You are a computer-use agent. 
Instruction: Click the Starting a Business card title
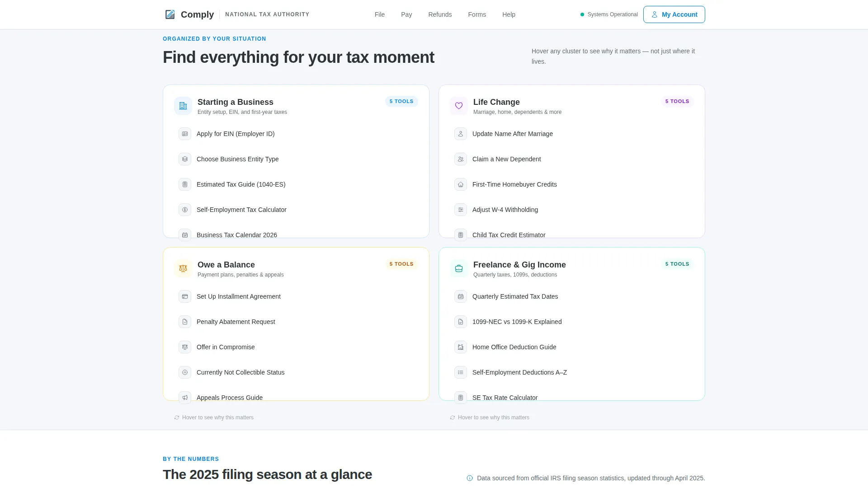click(235, 102)
